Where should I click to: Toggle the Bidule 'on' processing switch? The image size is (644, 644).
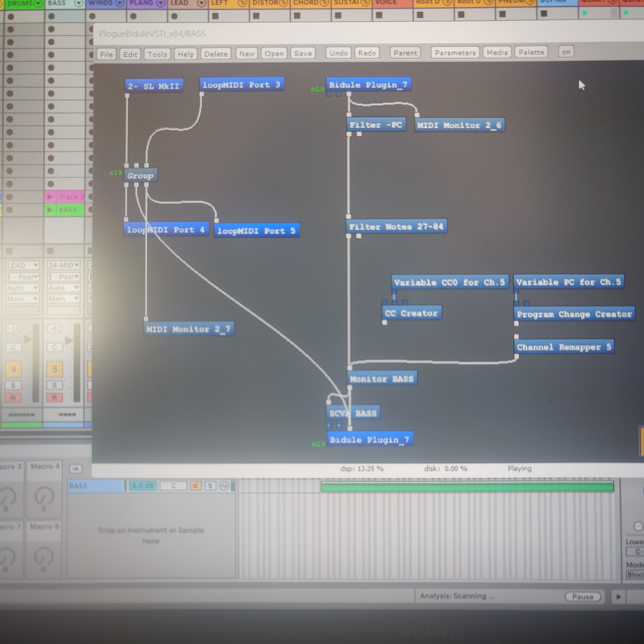click(x=566, y=52)
